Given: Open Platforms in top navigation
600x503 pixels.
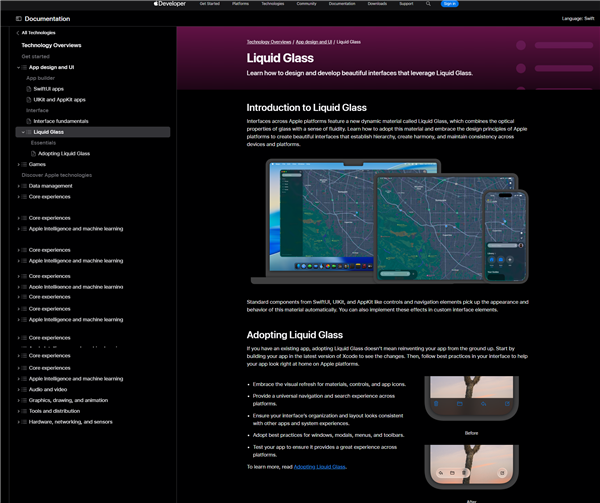Looking at the screenshot, I should pyautogui.click(x=240, y=4).
